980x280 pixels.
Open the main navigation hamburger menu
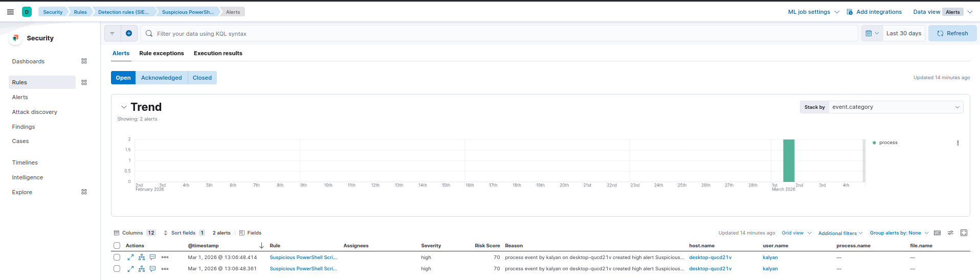[x=10, y=12]
